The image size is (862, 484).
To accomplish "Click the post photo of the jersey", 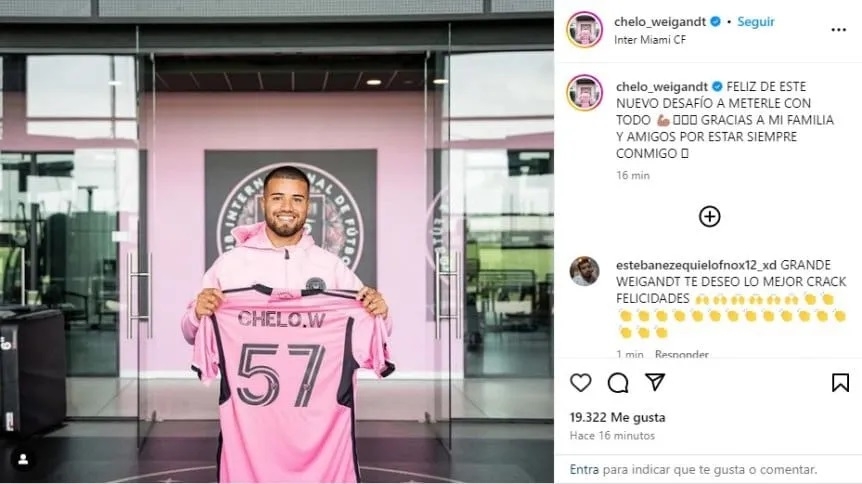I will 277,242.
